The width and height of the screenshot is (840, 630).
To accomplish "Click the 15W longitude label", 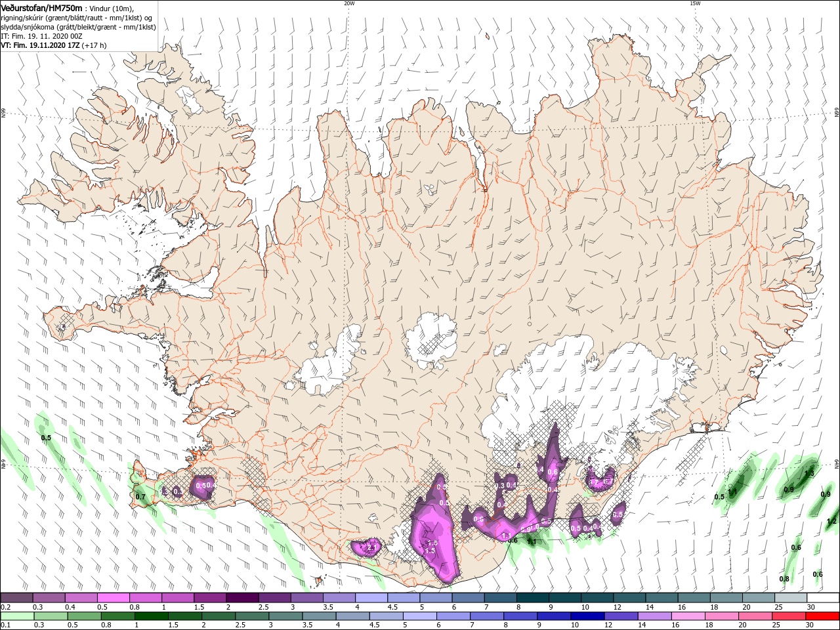I will [x=695, y=3].
